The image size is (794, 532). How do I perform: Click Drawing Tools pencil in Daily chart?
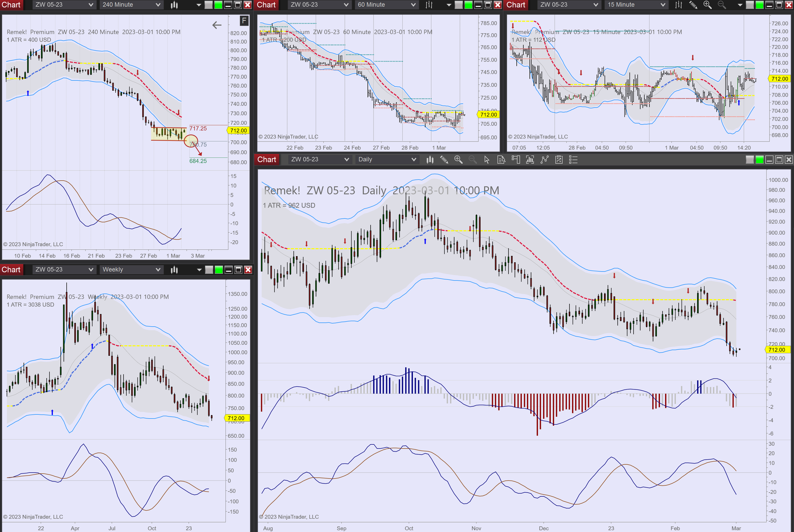pyautogui.click(x=444, y=159)
